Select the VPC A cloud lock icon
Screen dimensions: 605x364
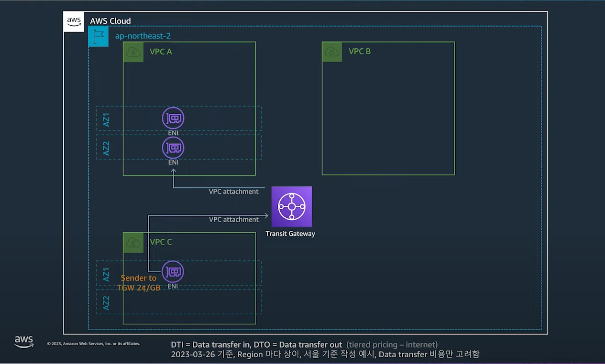133,52
